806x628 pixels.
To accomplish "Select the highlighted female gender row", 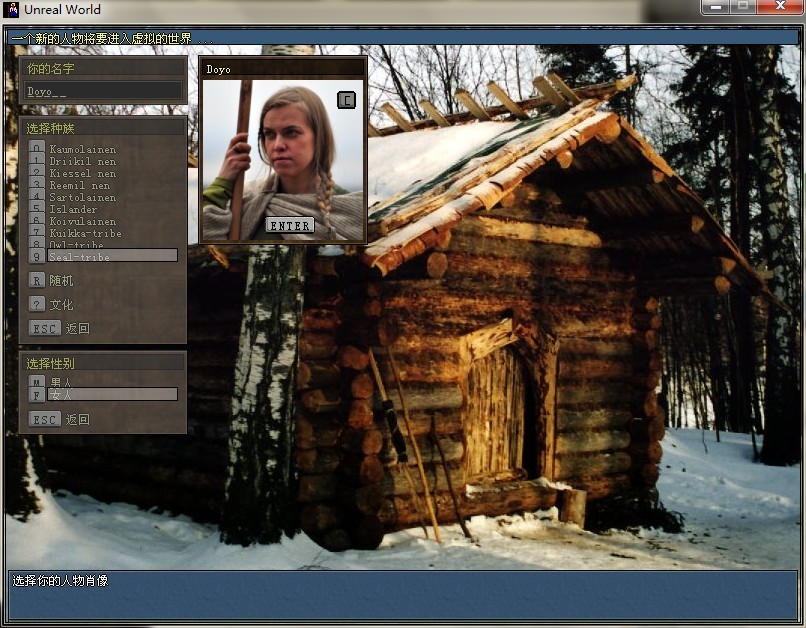I will 113,394.
